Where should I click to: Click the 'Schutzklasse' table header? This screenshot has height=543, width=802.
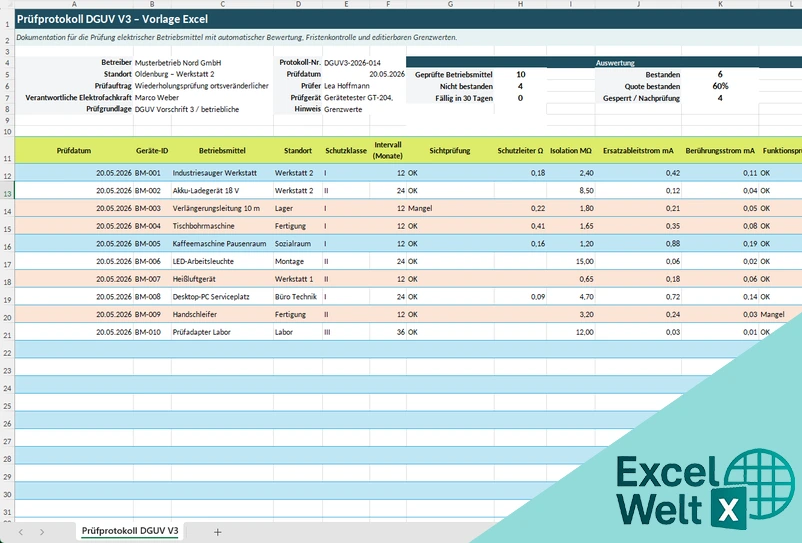click(x=346, y=150)
